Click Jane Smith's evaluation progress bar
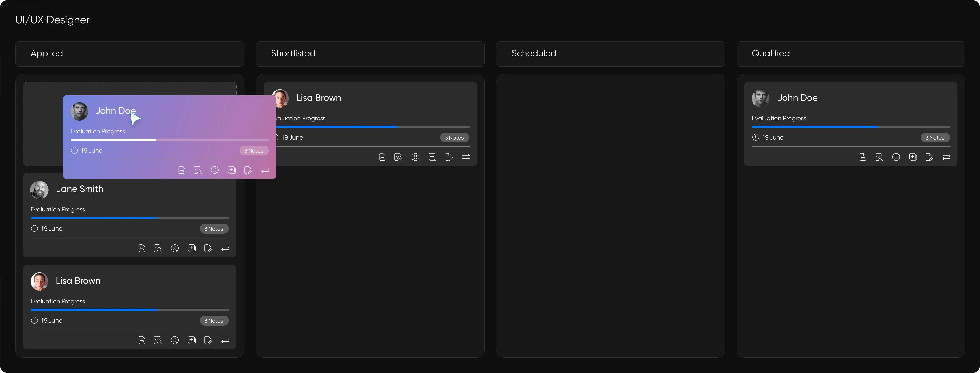The height and width of the screenshot is (373, 980). (130, 218)
